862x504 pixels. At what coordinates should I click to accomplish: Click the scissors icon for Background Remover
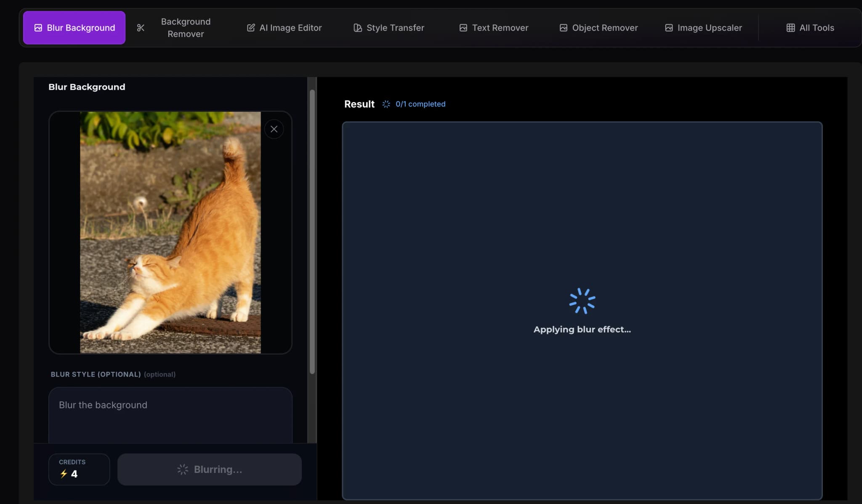click(x=141, y=28)
